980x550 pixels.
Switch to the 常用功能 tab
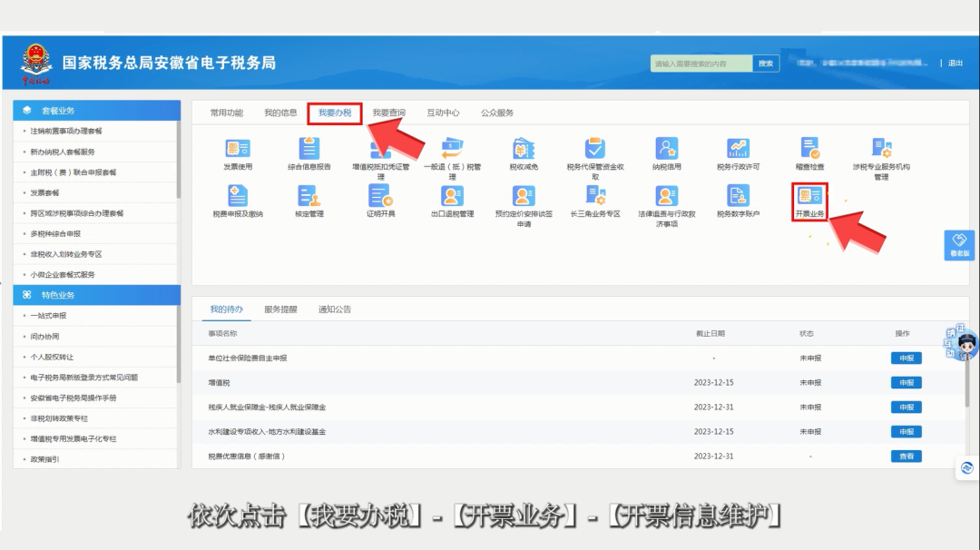[226, 113]
